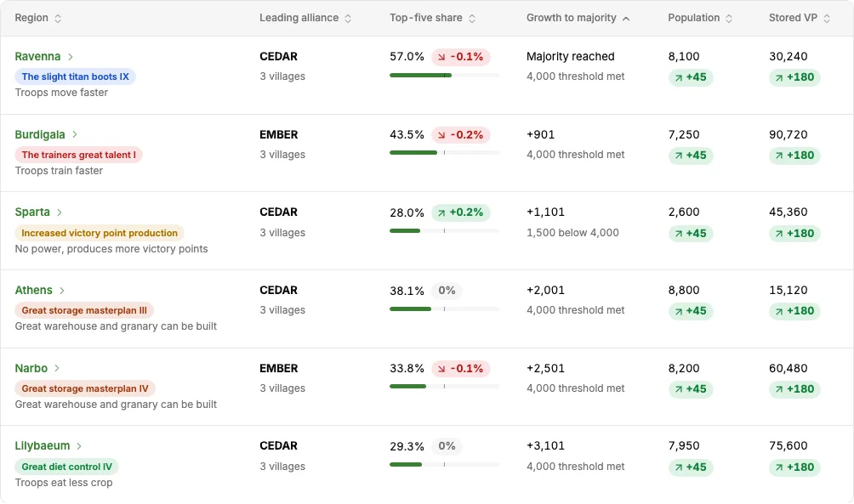The image size is (854, 504).
Task: Click the sort arrows icon beside Region
Action: coord(58,19)
